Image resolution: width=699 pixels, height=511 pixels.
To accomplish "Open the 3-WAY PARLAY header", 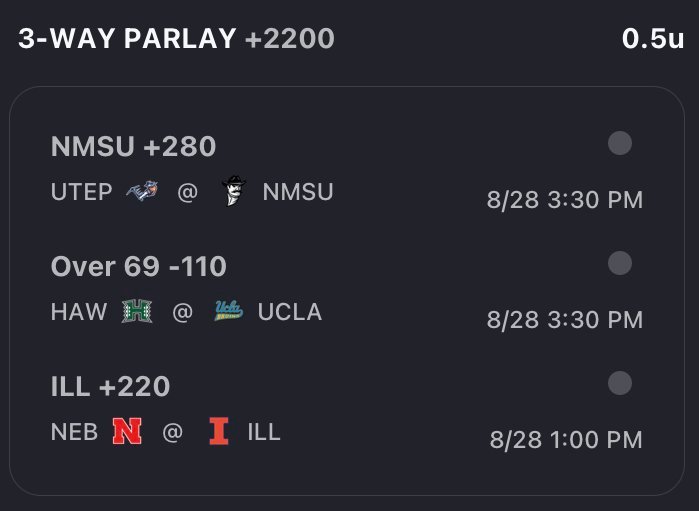I will 127,38.
